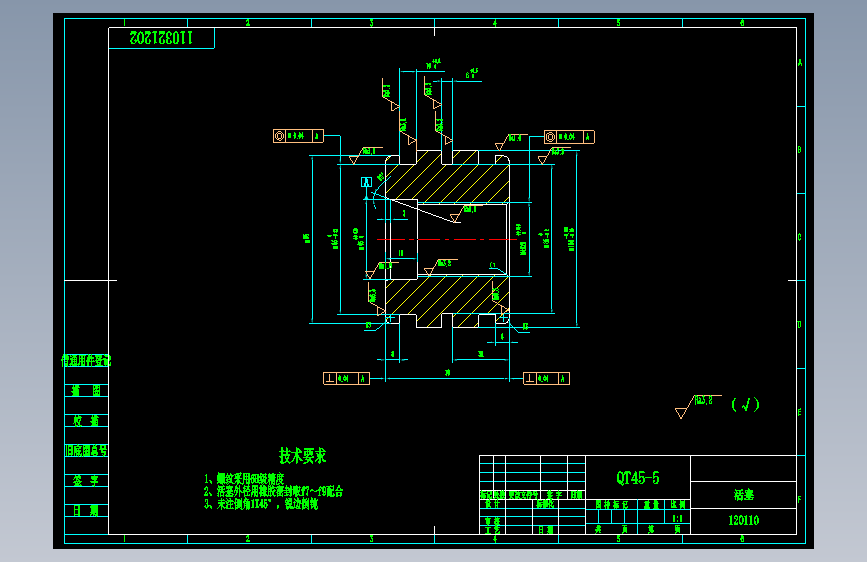The height and width of the screenshot is (562, 867).
Task: Select the right concentricity tolerance frame
Action: click(569, 137)
